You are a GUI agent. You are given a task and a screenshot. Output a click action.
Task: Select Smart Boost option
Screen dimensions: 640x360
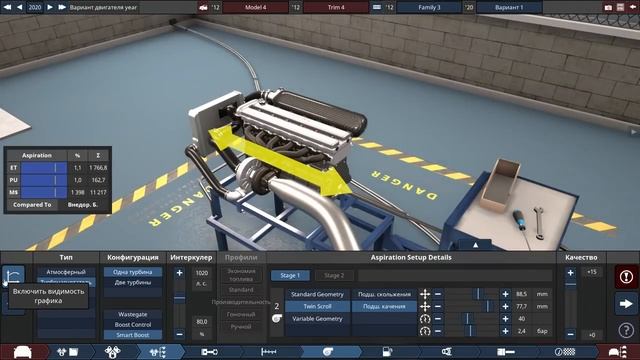(x=133, y=335)
